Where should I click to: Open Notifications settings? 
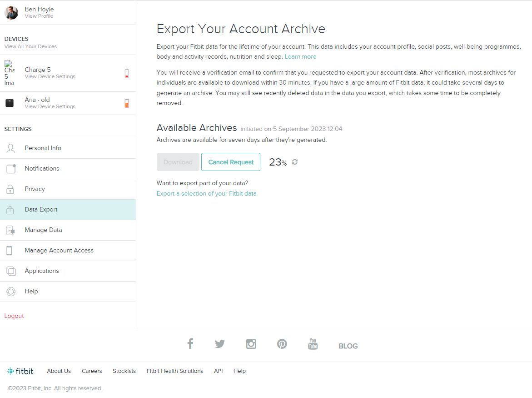[x=42, y=169]
